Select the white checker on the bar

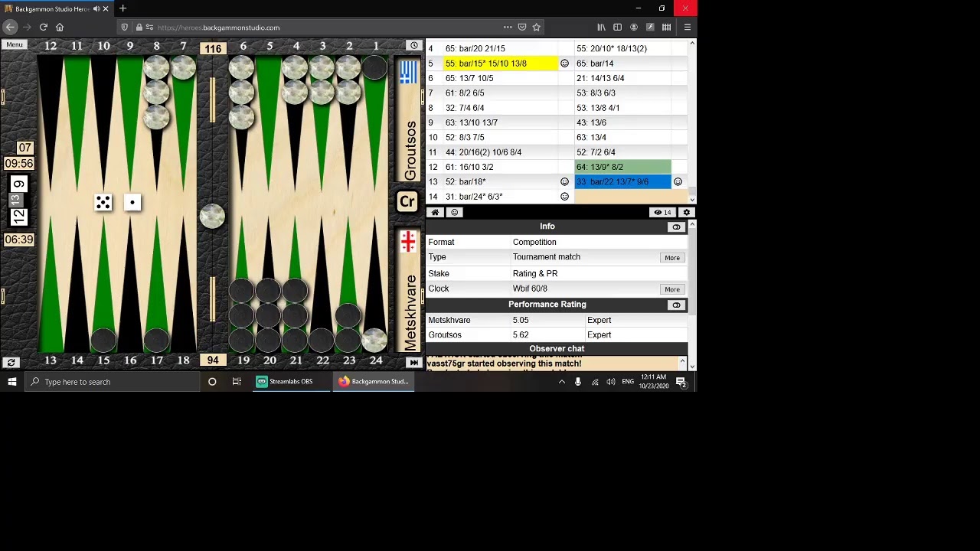tap(212, 217)
